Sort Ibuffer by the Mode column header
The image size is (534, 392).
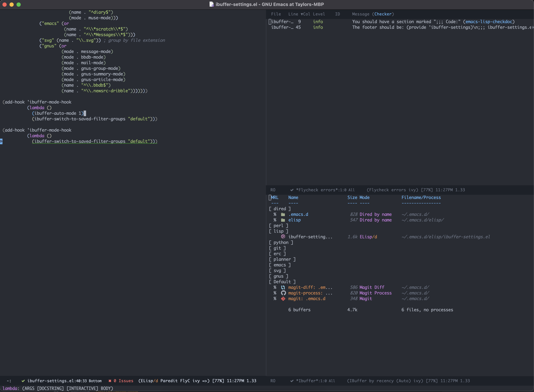pos(364,197)
